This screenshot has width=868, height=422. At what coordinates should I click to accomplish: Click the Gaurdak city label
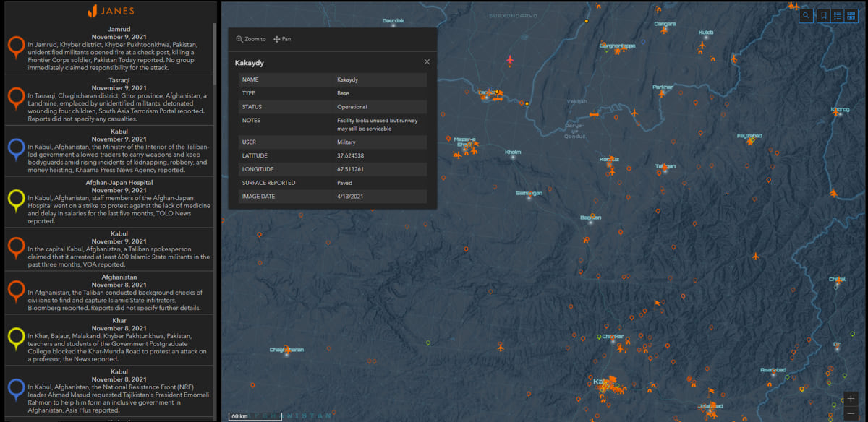click(x=393, y=20)
